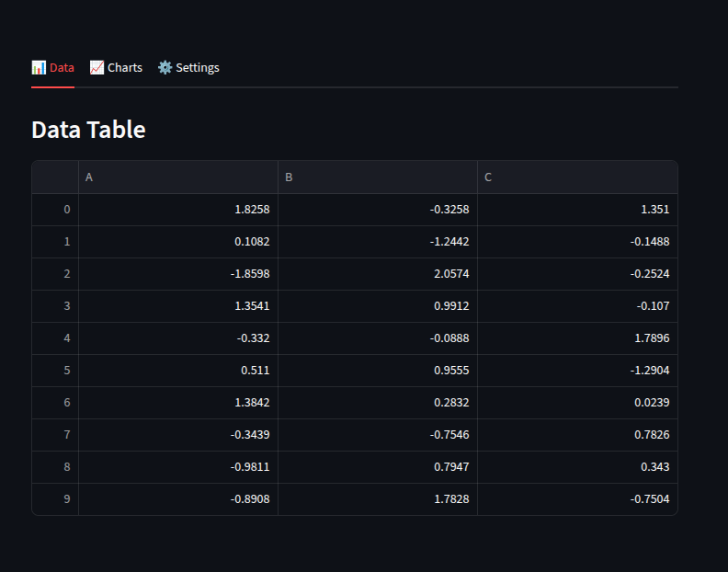Select cell with value 1.8258
Viewport: 728px width, 572px height.
178,210
